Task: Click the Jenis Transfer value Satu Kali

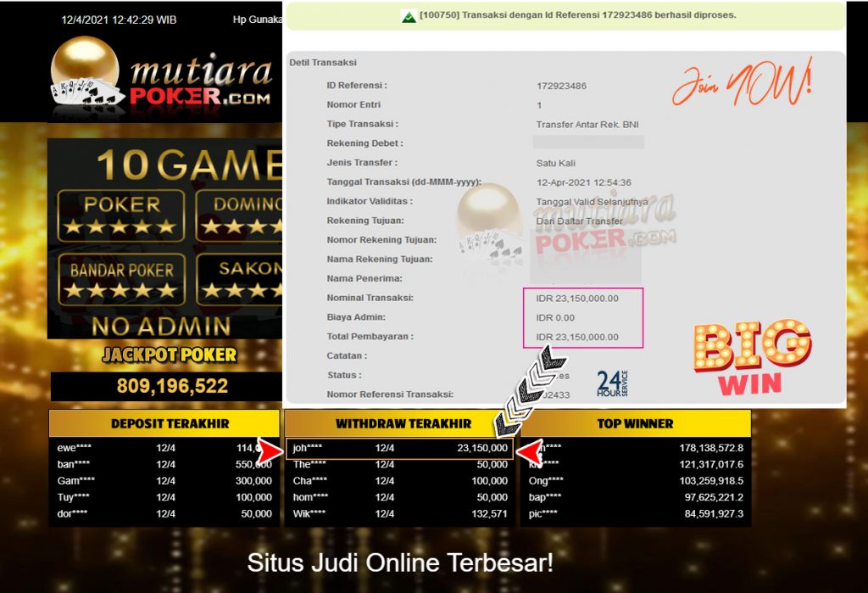Action: pyautogui.click(x=556, y=163)
